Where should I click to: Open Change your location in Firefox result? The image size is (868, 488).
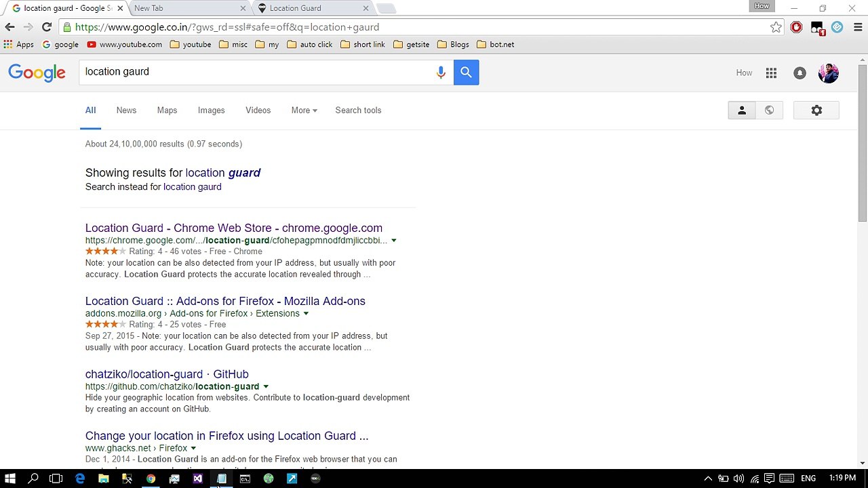(x=227, y=436)
